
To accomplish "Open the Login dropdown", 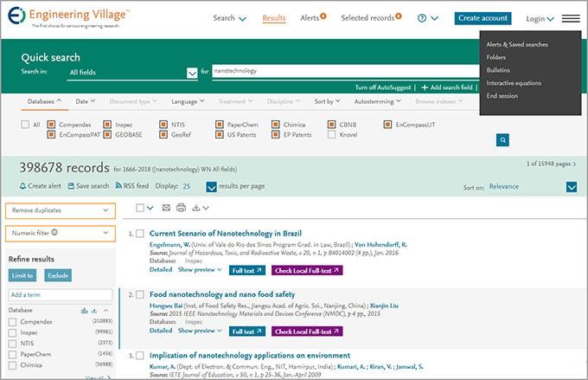I will click(x=540, y=19).
